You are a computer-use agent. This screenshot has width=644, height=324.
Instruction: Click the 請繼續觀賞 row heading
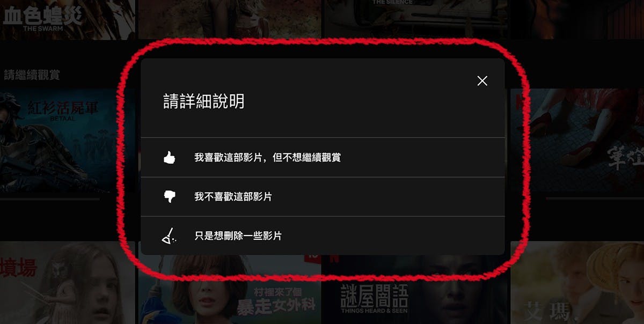[32, 75]
